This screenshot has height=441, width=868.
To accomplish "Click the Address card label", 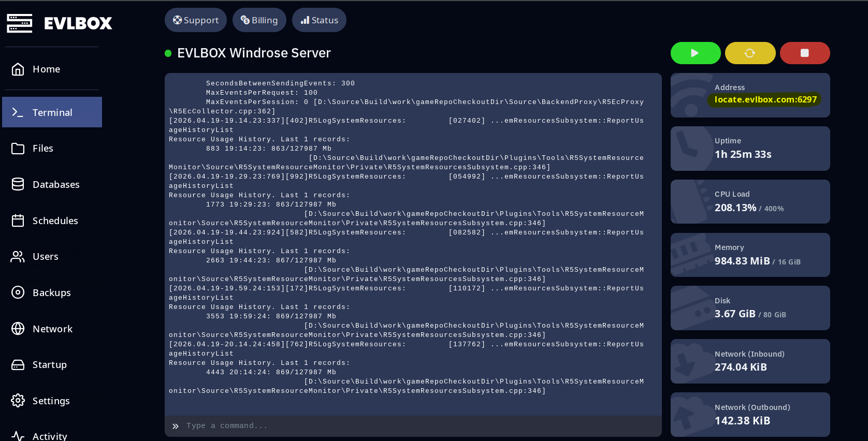I will pos(730,87).
